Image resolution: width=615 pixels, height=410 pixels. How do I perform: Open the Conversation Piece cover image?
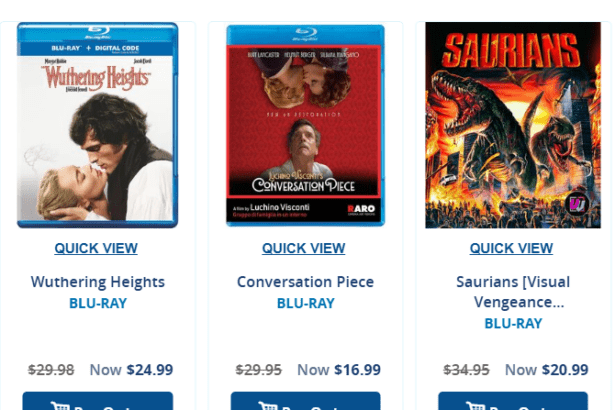pyautogui.click(x=305, y=125)
